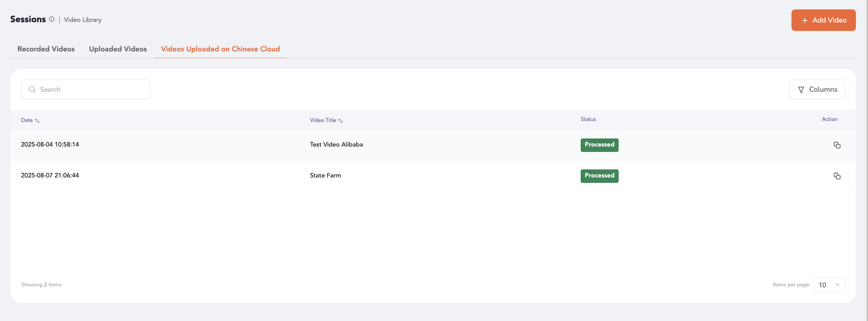Screen dimensions: 868x321
Task: Select Videos Uploaded on Chinese Cloud tab
Action: point(221,49)
